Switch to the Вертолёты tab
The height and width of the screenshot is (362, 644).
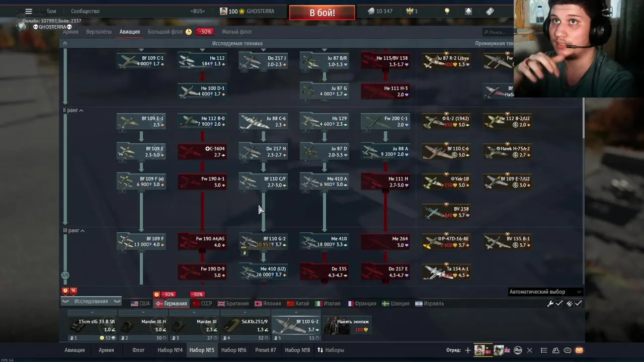(99, 32)
